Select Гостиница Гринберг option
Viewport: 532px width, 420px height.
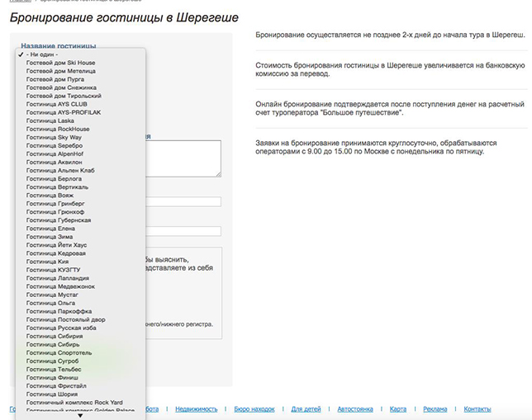point(80,204)
